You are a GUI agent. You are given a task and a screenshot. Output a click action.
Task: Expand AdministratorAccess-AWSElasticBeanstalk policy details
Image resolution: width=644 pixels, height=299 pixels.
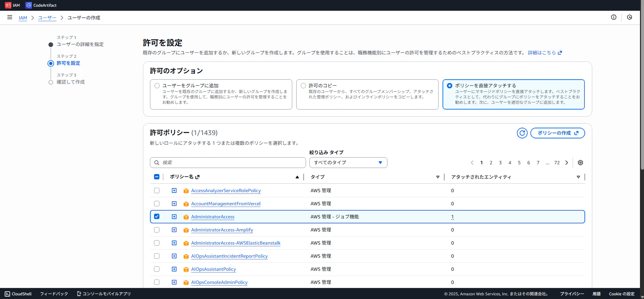174,243
